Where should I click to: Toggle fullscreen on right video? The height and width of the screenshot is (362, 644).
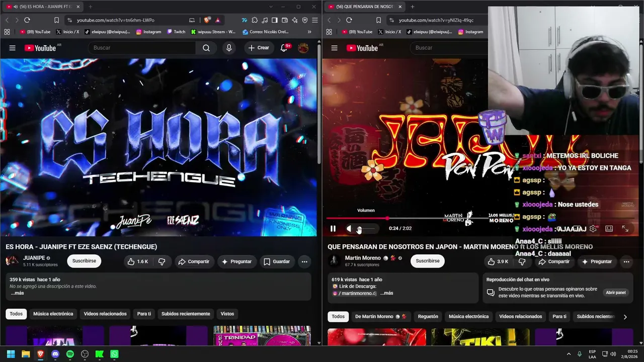[x=625, y=229]
